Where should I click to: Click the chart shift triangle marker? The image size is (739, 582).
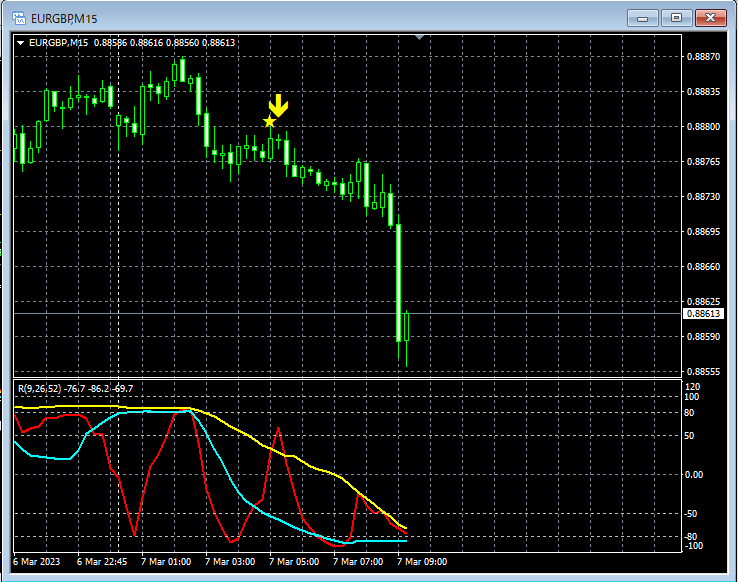[x=420, y=37]
